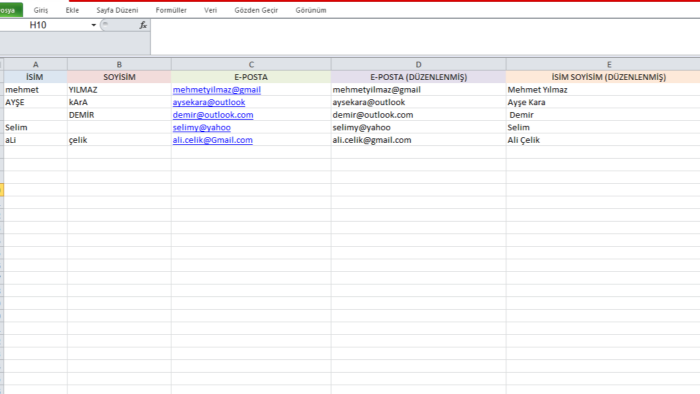700x394 pixels.
Task: Select the column E cell containing Demir
Action: pos(603,115)
